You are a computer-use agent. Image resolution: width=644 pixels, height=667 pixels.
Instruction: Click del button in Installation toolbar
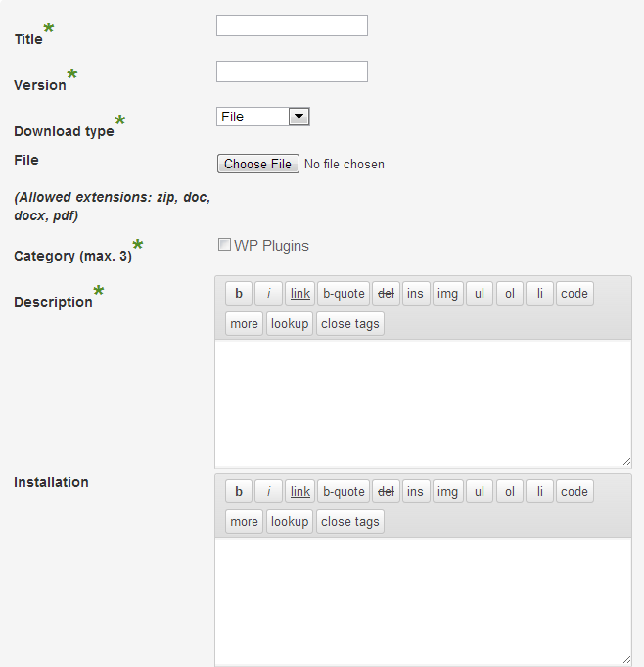click(386, 491)
